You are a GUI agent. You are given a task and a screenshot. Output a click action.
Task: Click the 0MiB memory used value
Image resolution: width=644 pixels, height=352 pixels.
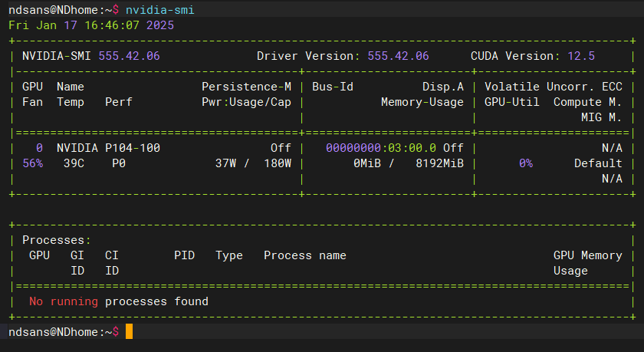(x=367, y=163)
